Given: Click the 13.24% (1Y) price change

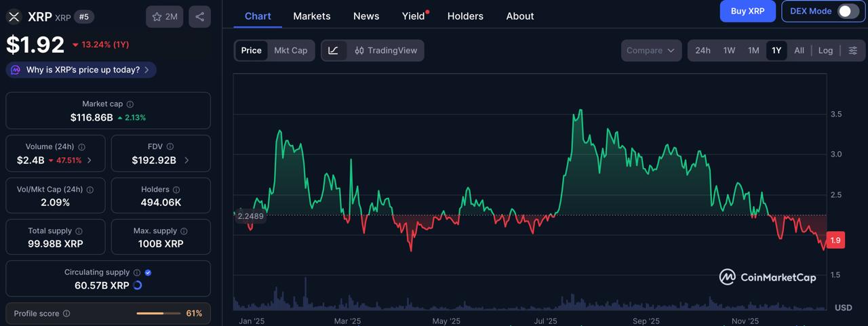Looking at the screenshot, I should point(100,45).
